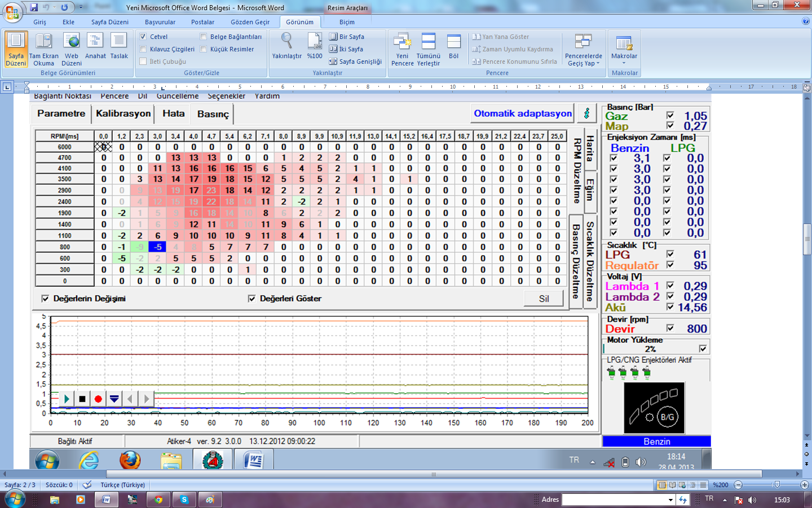Select Print Layout view in status bar

tap(662, 485)
